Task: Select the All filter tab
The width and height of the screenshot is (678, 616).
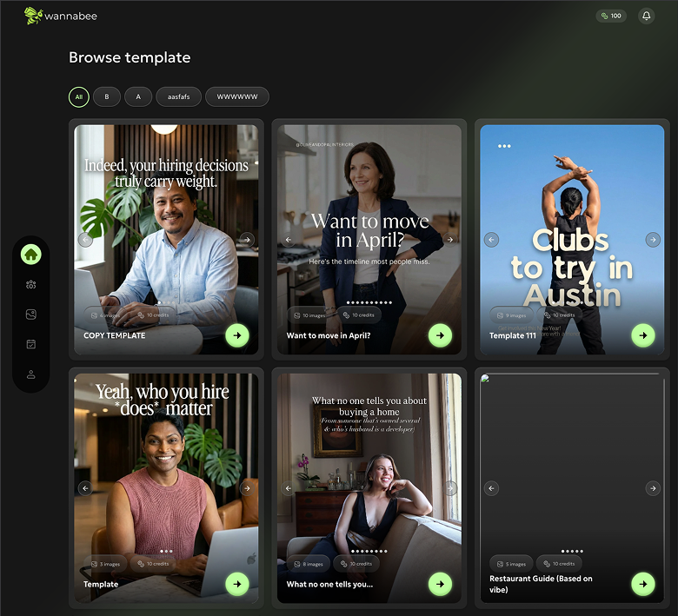Action: pos(79,96)
